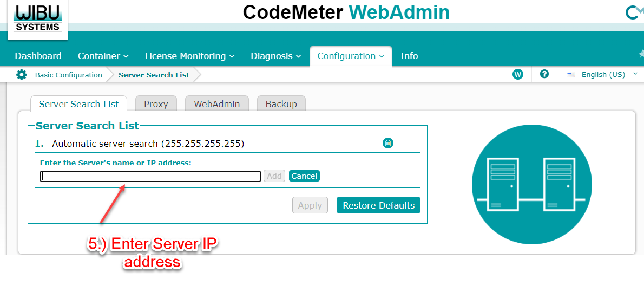Focus the Server name or IP address field
644x285 pixels.
tap(150, 176)
